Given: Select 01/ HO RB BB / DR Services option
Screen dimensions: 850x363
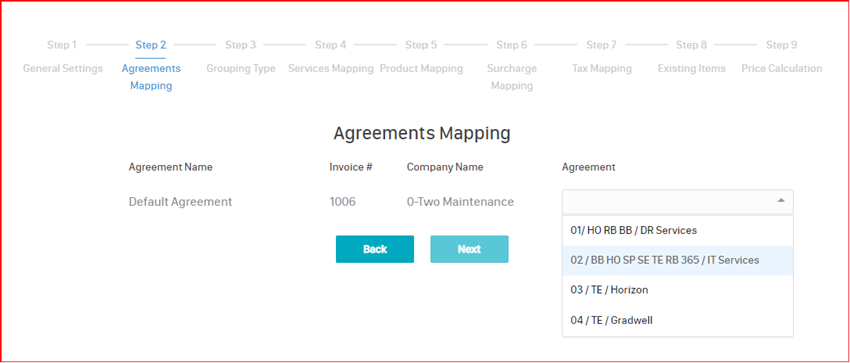Looking at the screenshot, I should tap(678, 230).
